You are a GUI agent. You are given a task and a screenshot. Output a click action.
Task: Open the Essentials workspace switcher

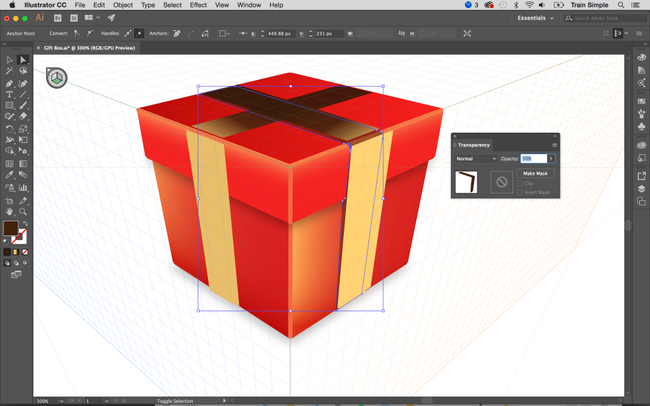(x=535, y=18)
